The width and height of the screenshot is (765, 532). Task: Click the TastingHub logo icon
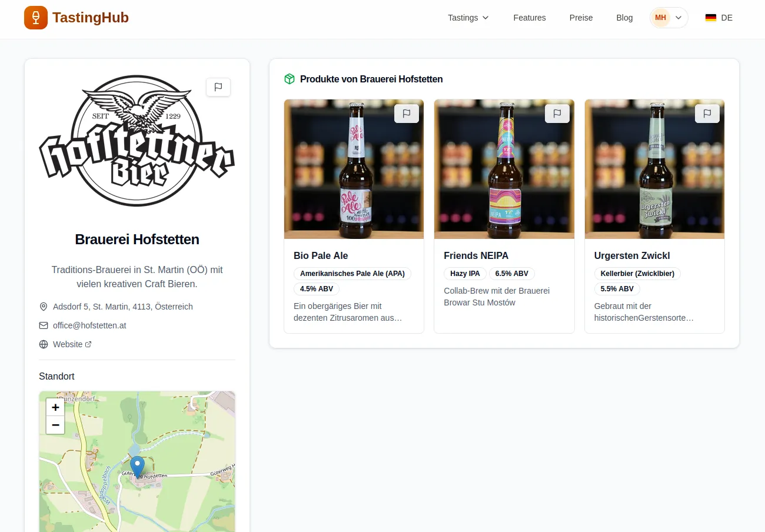pyautogui.click(x=36, y=18)
